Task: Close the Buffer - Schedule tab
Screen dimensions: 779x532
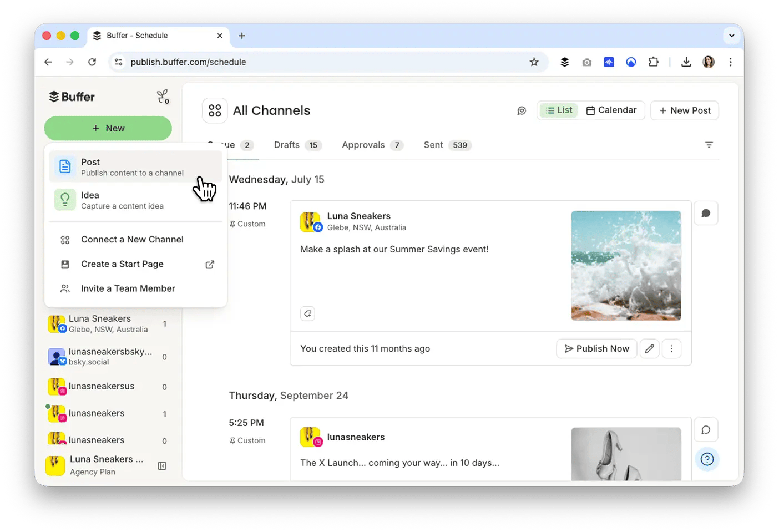Action: click(x=220, y=36)
